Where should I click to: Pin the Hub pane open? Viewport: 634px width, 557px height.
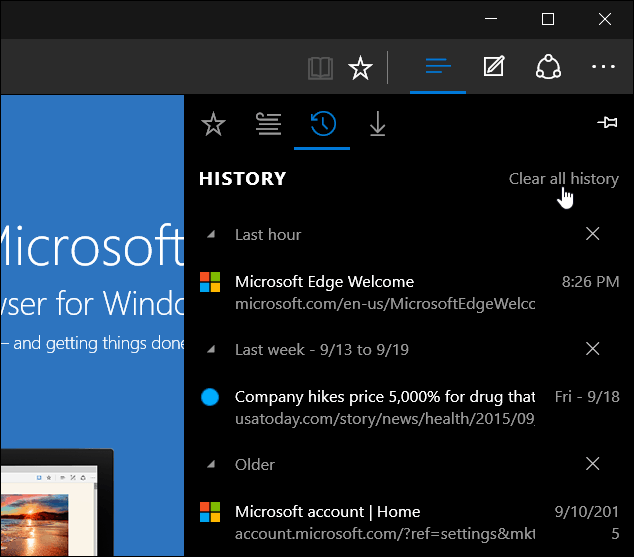pyautogui.click(x=607, y=122)
